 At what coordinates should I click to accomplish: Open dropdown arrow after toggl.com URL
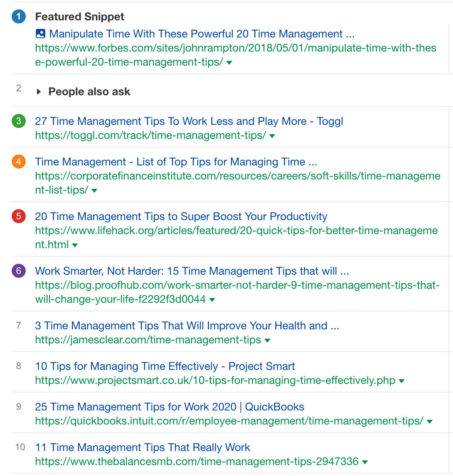pos(272,136)
